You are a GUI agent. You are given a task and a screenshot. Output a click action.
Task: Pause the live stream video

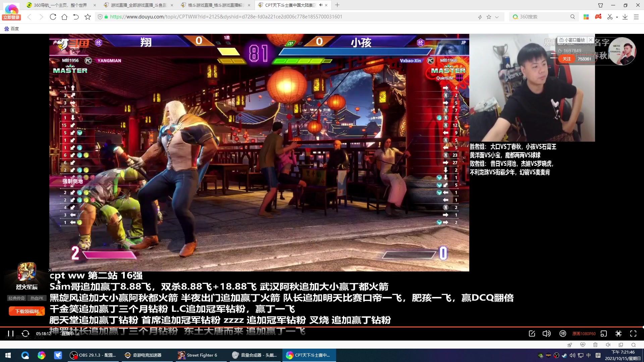(11, 334)
